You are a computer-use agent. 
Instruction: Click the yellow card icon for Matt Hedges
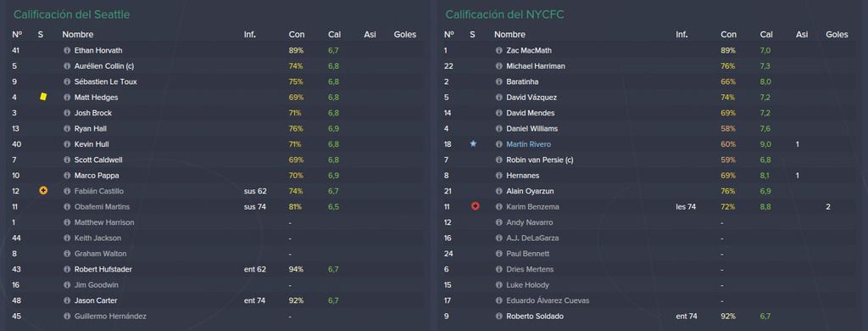(x=43, y=97)
